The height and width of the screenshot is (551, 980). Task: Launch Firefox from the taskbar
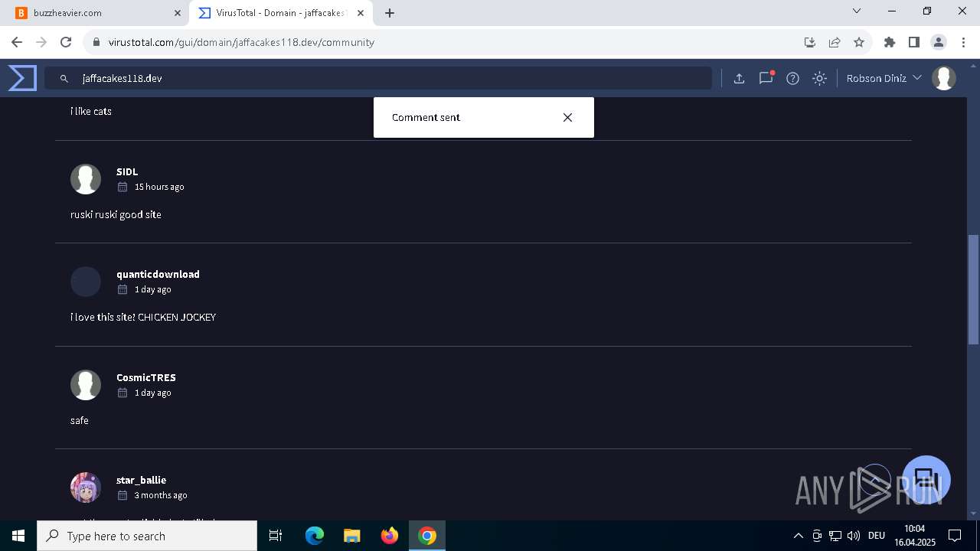[390, 536]
